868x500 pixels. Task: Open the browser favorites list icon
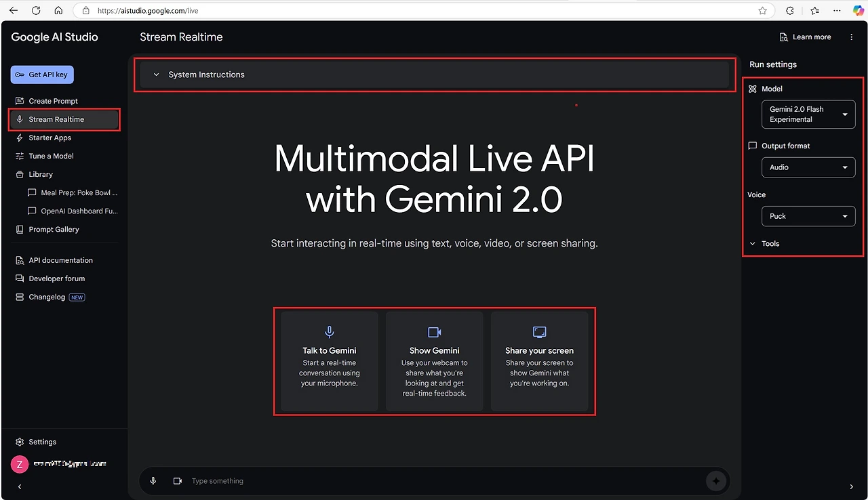click(x=814, y=11)
